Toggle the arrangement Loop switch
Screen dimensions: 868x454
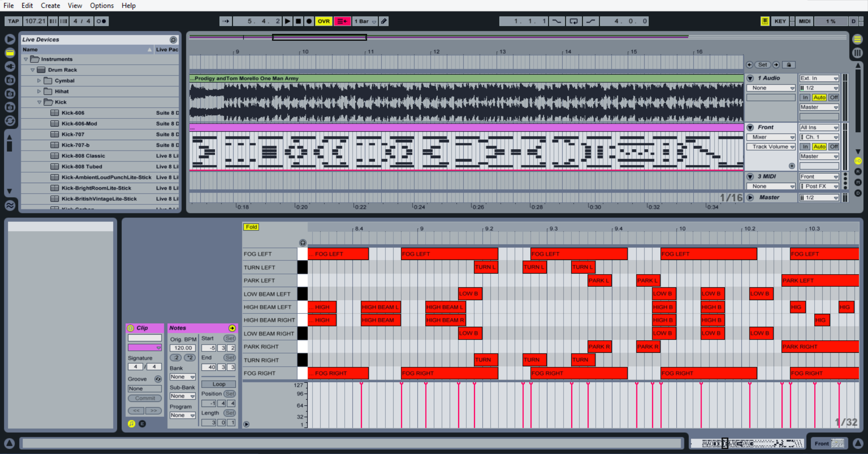[x=574, y=21]
